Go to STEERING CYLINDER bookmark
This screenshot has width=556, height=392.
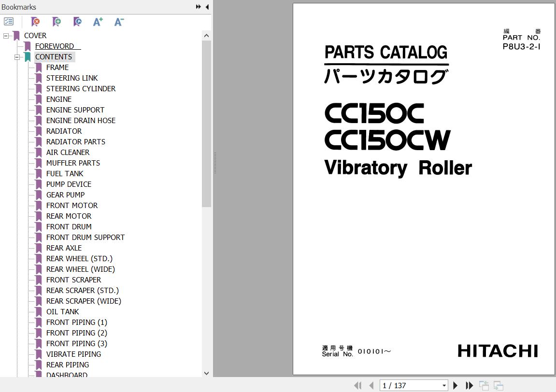coord(81,89)
